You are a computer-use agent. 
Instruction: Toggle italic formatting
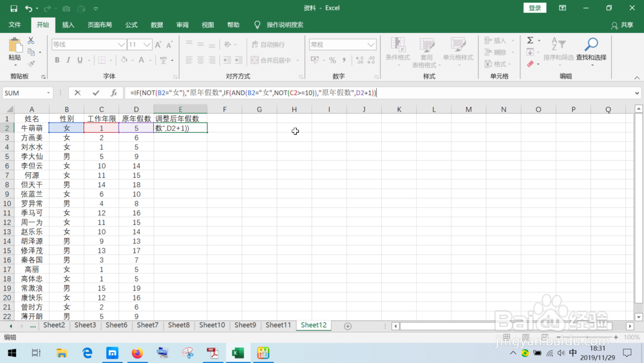(68, 60)
